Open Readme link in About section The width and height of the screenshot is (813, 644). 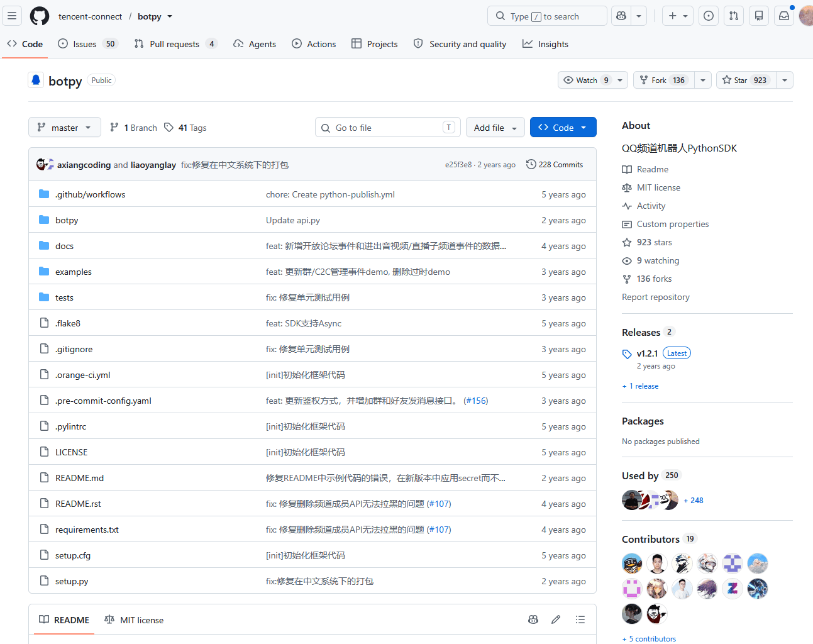(645, 169)
